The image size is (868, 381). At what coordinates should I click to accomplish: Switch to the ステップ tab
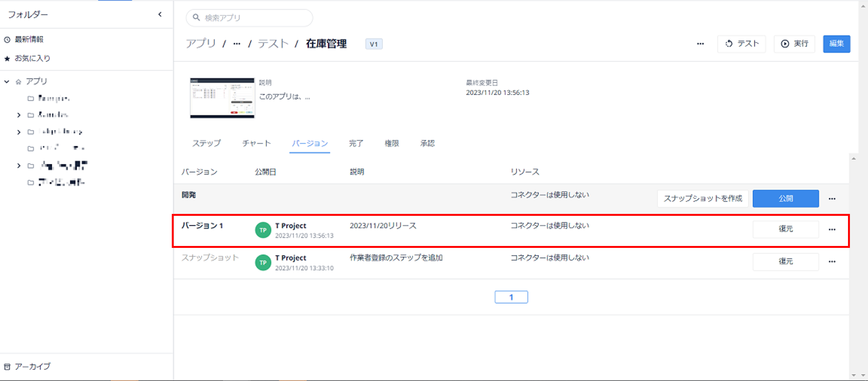206,144
